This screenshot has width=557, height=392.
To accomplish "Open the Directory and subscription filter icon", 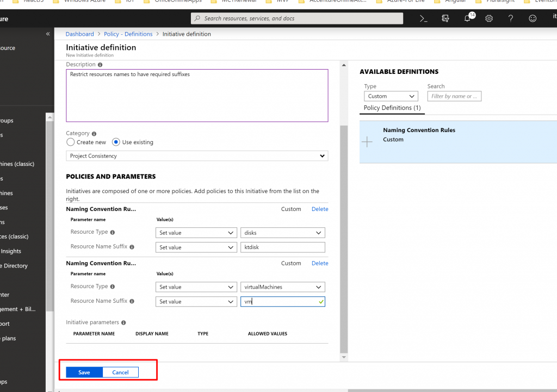I will coord(445,18).
